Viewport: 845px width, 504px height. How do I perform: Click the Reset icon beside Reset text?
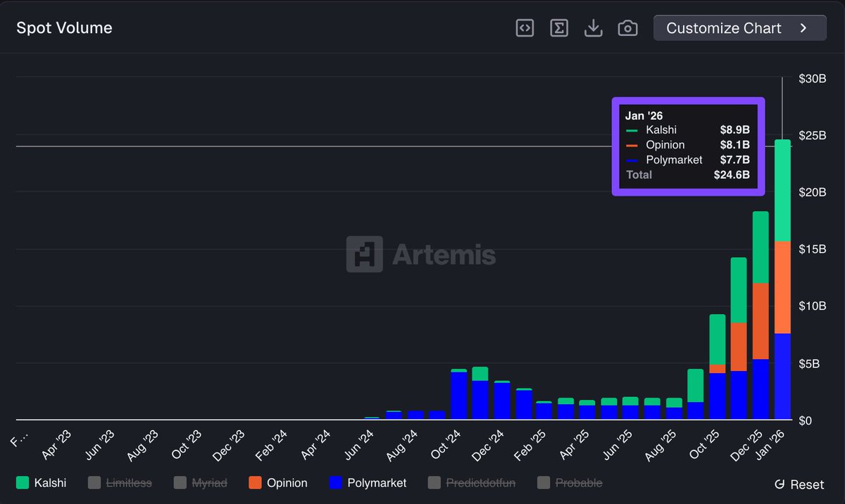pos(780,484)
